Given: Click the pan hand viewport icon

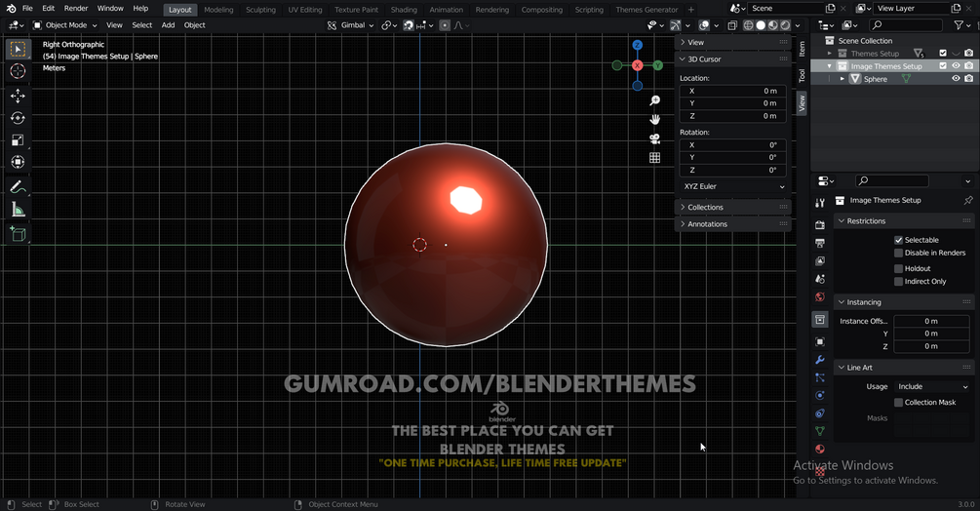Looking at the screenshot, I should [654, 119].
